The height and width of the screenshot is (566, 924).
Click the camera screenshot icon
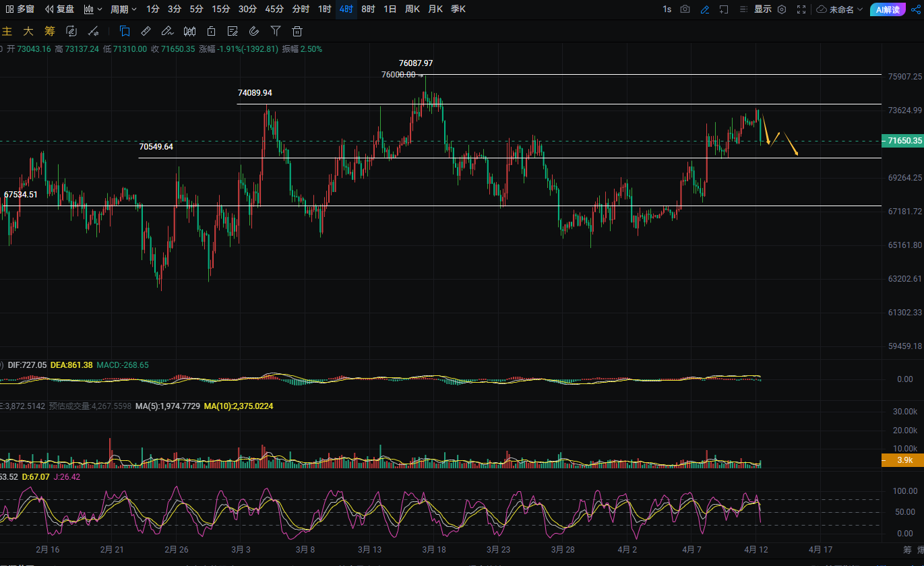[x=685, y=9]
